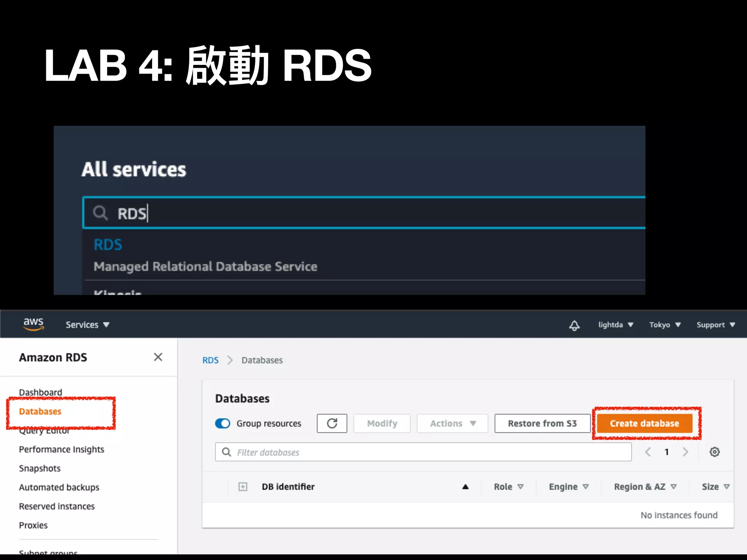Click the refresh databases icon button
The width and height of the screenshot is (747, 560).
(x=332, y=423)
